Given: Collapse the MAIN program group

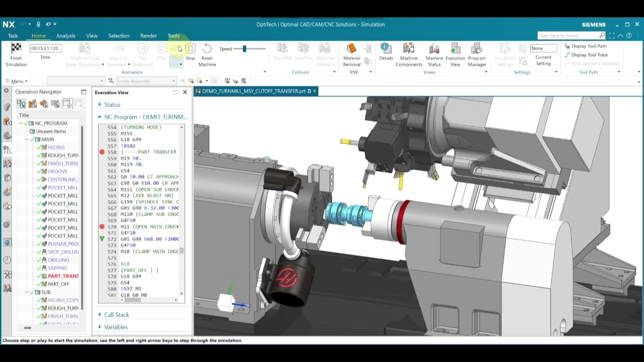Looking at the screenshot, I should pyautogui.click(x=27, y=139).
